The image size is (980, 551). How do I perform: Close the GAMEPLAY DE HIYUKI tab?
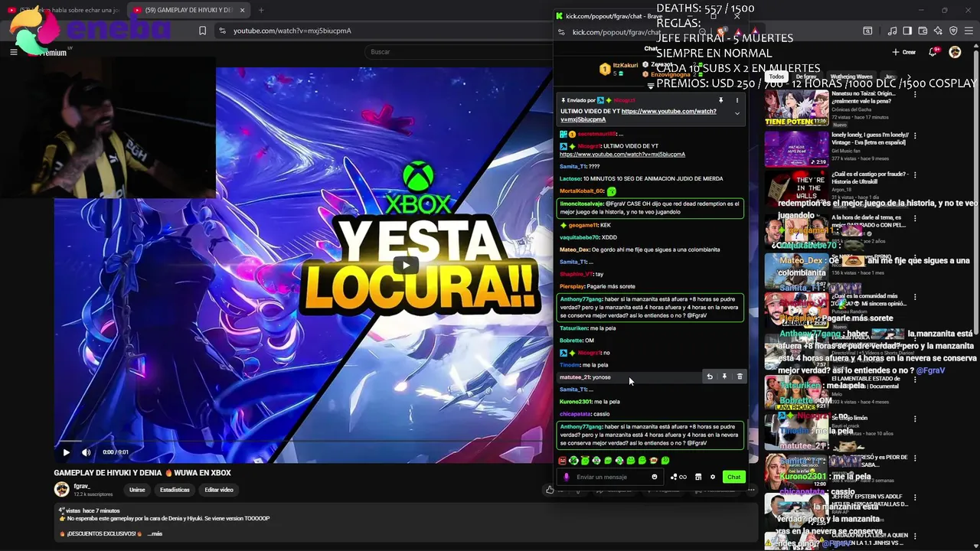[243, 10]
